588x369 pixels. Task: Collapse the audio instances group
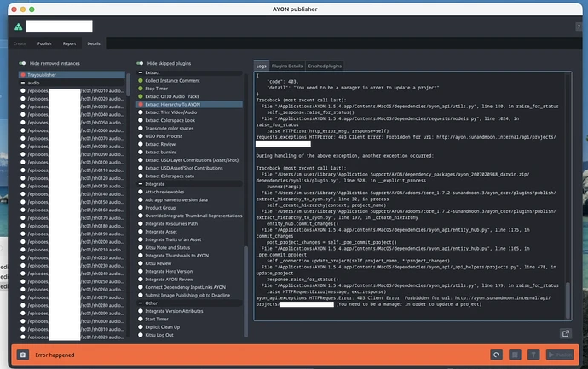pyautogui.click(x=23, y=83)
